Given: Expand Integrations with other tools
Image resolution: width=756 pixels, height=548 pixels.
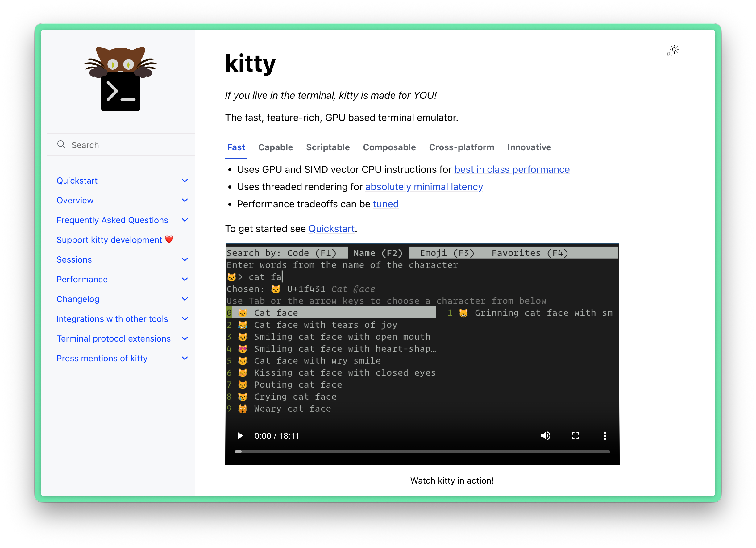Looking at the screenshot, I should pyautogui.click(x=185, y=319).
